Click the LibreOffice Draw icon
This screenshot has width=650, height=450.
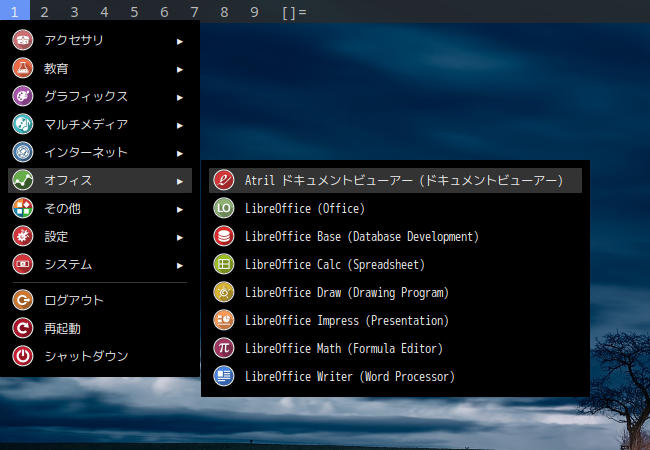[224, 292]
